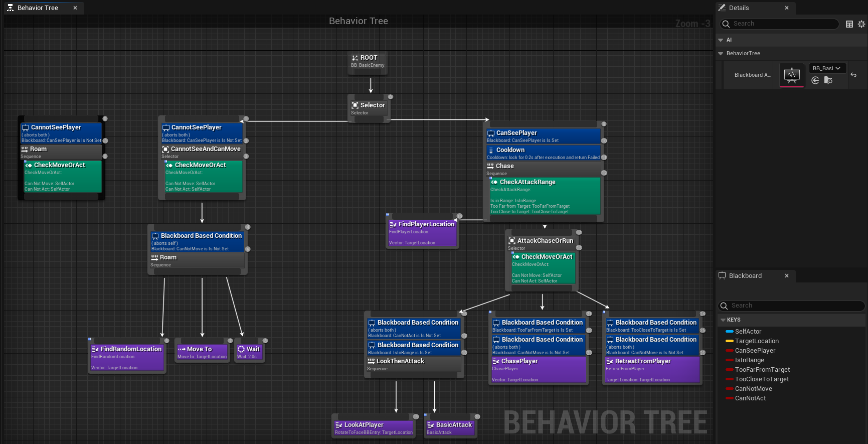Viewport: 868px width, 444px height.
Task: Click the property matrix grid icon
Action: coord(849,24)
